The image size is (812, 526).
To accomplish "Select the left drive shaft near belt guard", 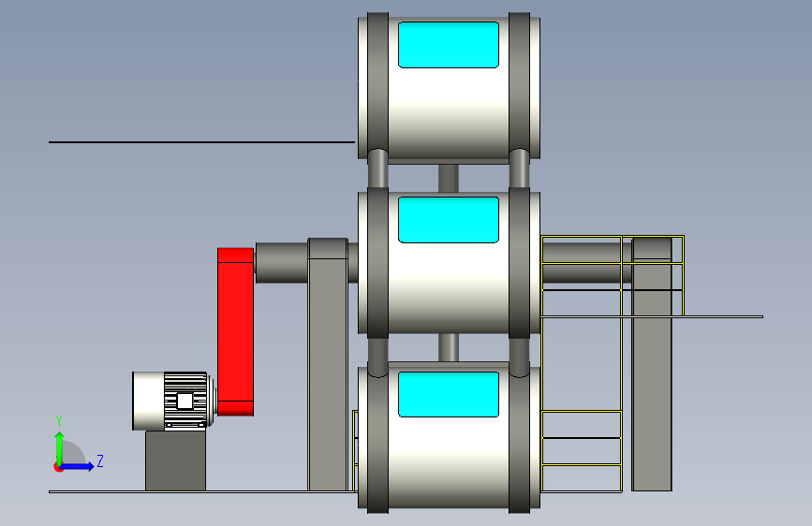I will tap(282, 262).
